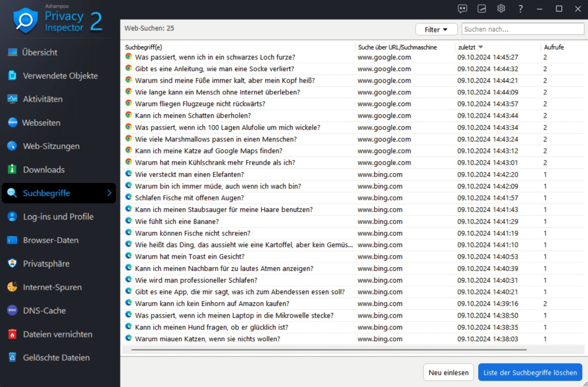Open Dateien vernichten via its red shredder icon
This screenshot has height=387, width=588.
[12, 334]
